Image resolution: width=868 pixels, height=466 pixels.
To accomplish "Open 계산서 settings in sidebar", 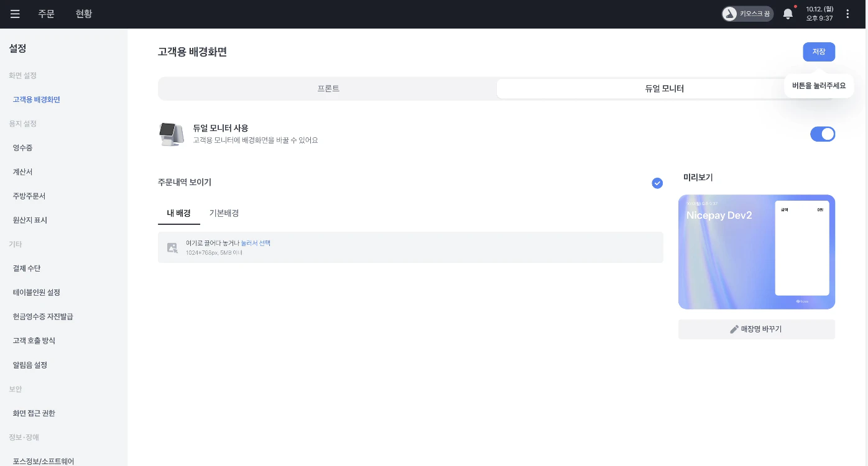I will (x=22, y=171).
